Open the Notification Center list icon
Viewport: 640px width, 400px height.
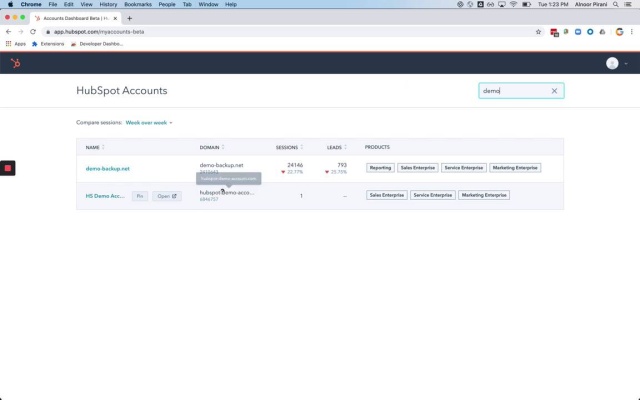628,4
